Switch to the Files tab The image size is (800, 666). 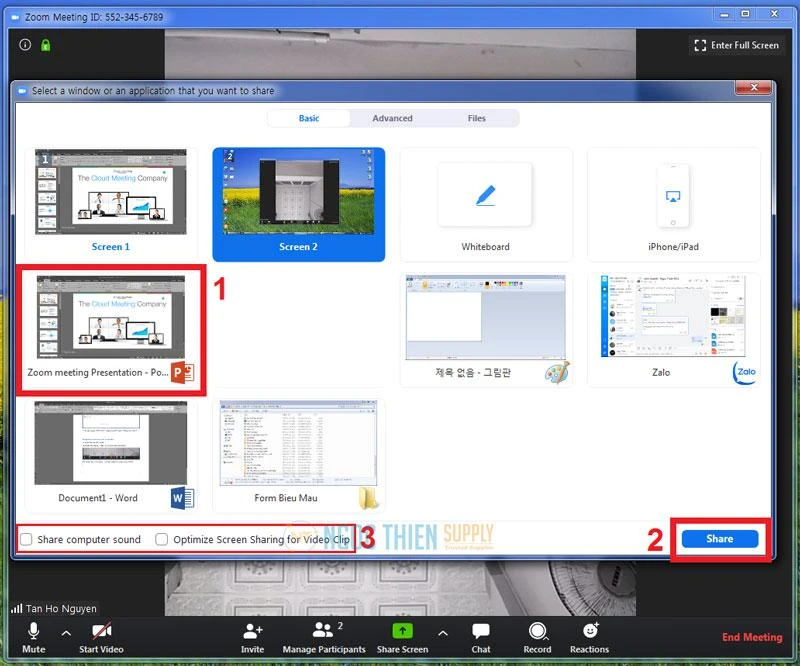coord(477,118)
